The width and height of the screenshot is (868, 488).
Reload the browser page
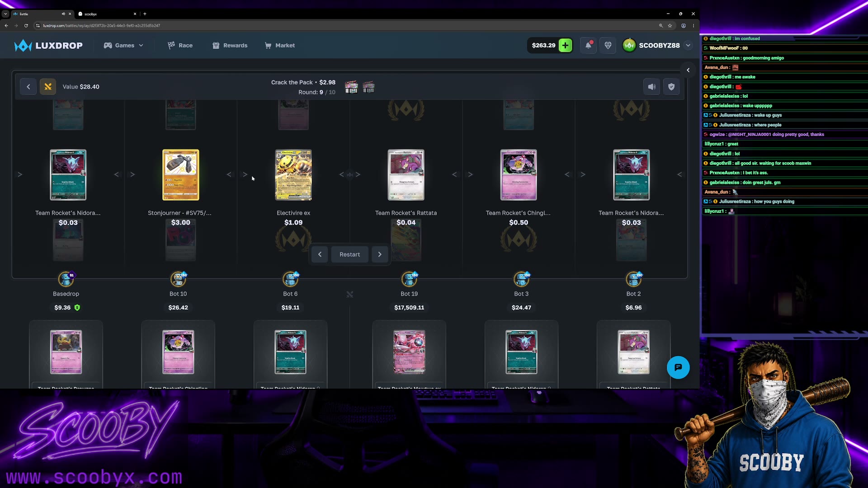26,26
